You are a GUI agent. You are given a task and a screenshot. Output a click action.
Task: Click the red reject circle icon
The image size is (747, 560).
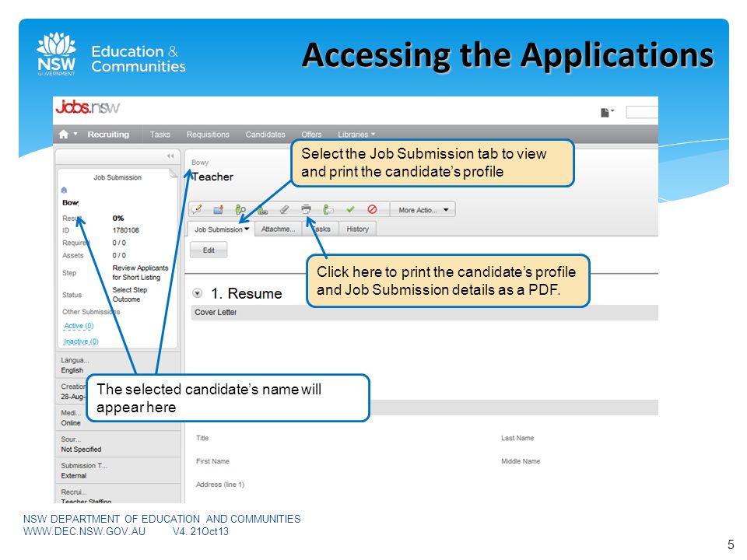tap(372, 209)
